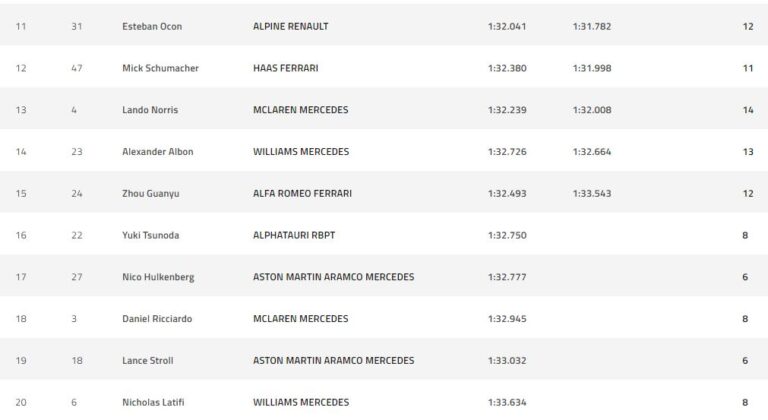
Task: Click car number 47 cell
Action: point(75,69)
